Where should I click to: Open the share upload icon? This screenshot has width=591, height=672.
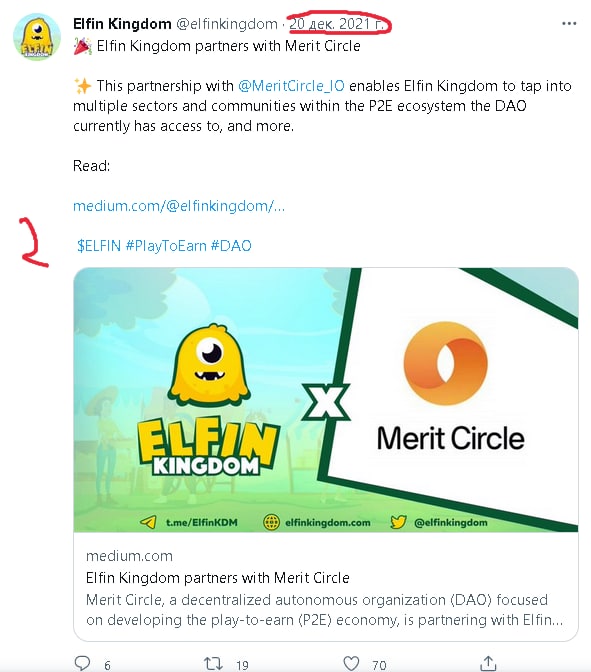[488, 663]
